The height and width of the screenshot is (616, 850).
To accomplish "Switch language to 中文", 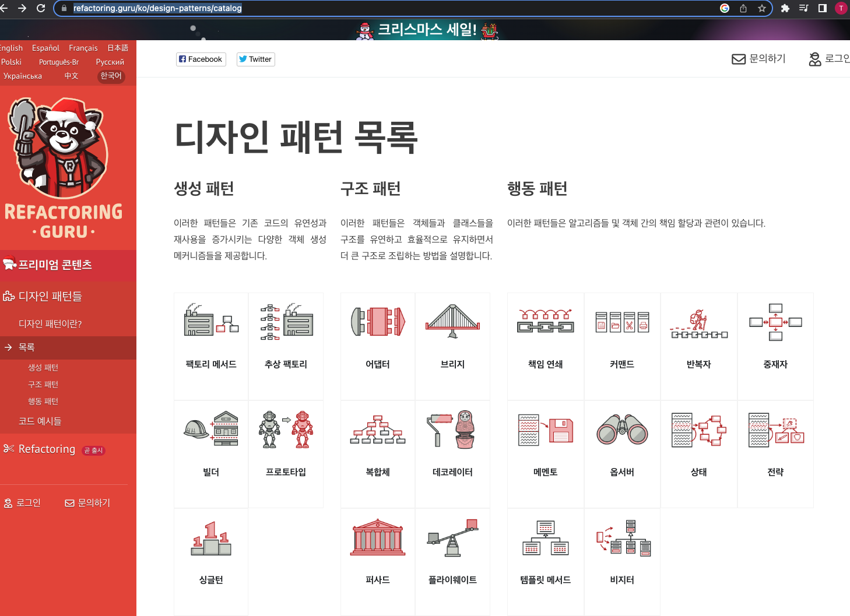I will (x=71, y=76).
